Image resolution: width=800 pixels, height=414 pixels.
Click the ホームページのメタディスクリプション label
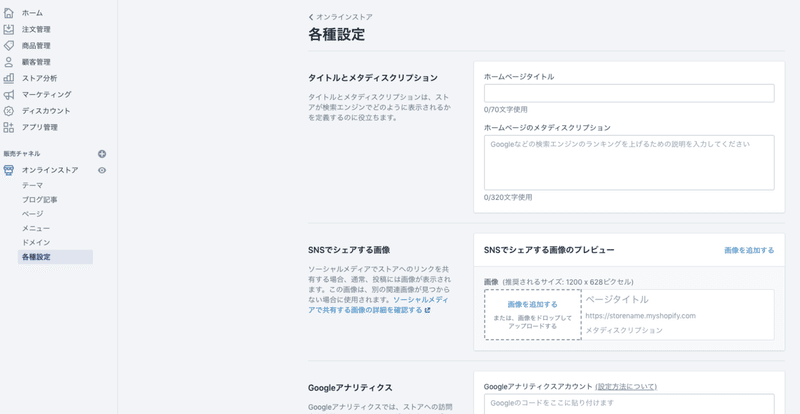(x=547, y=128)
